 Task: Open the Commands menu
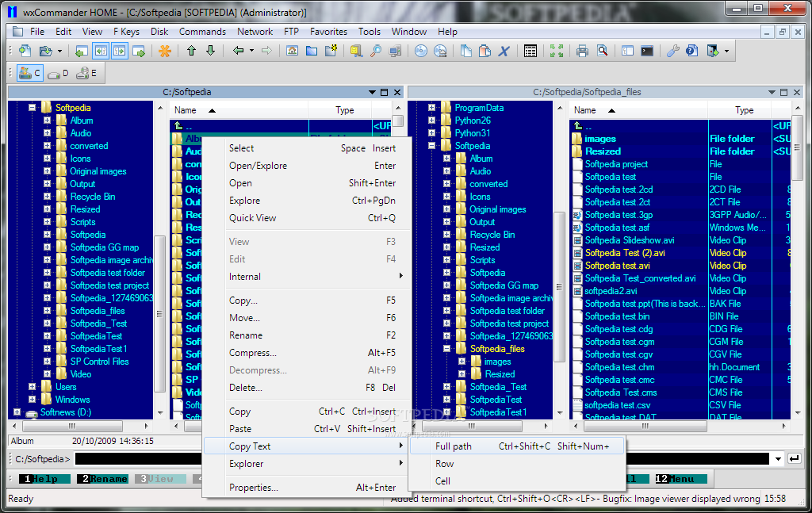[x=202, y=32]
